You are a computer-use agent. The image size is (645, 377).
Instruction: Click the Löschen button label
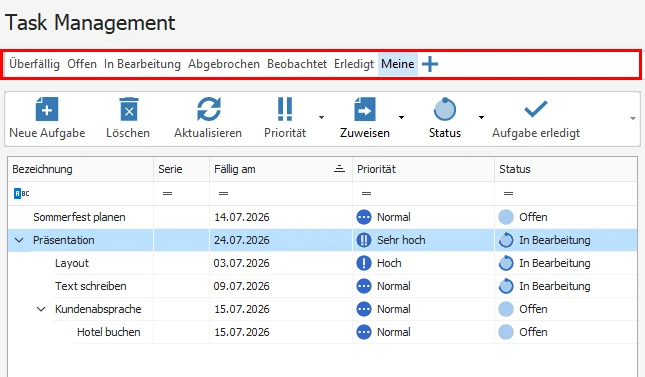point(128,133)
